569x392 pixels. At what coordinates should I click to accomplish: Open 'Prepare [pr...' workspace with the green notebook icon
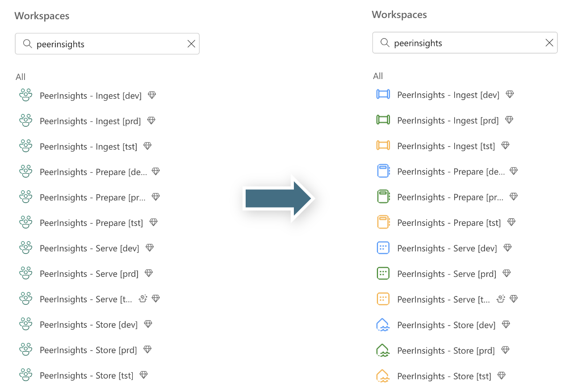(x=451, y=196)
